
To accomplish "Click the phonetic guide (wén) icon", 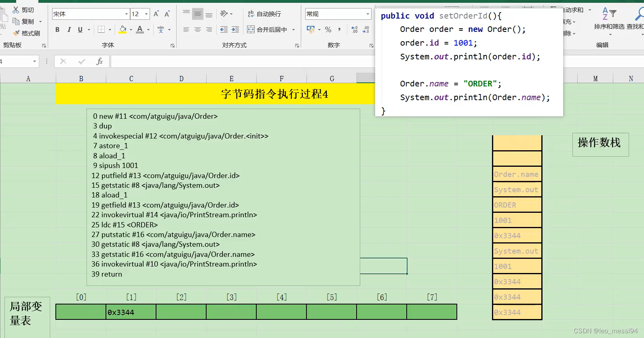I will (161, 29).
